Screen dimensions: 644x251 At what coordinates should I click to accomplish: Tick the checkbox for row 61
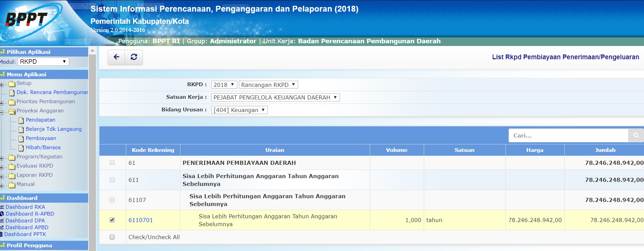112,163
